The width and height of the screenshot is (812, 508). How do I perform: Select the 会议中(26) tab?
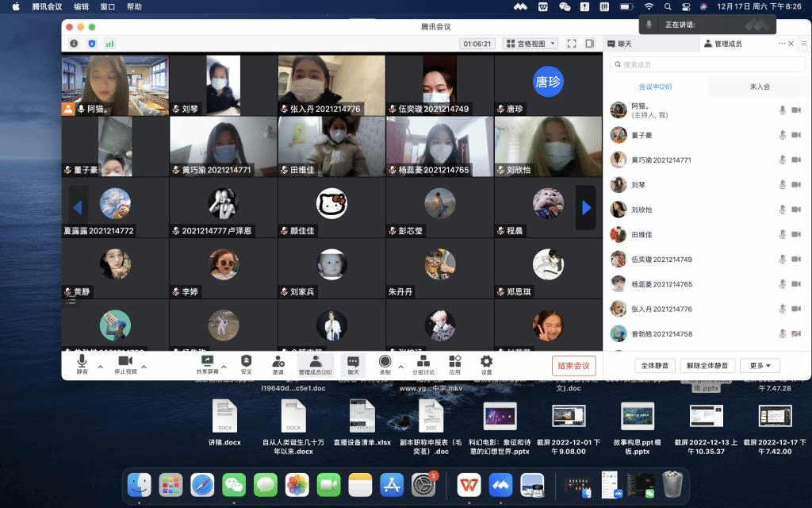(655, 87)
